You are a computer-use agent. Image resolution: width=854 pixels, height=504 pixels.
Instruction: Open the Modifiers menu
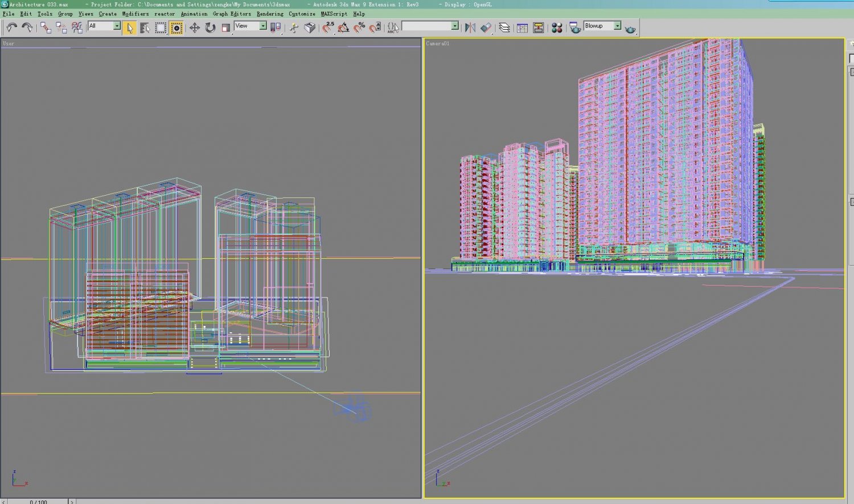coord(135,14)
